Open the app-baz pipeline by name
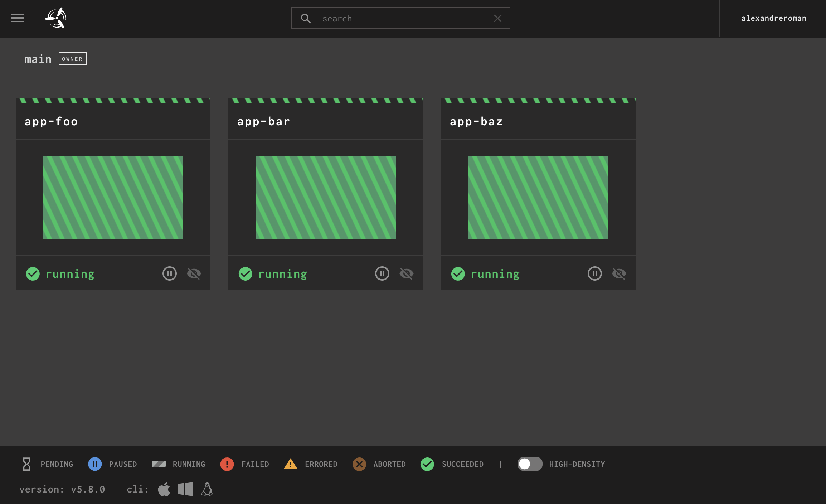Screen dimensions: 826x504 pos(476,122)
